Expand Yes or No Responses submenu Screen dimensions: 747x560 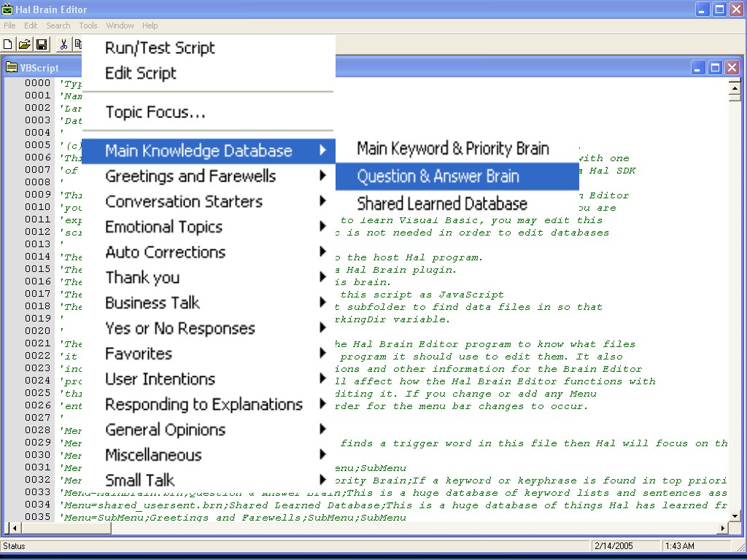click(x=208, y=328)
